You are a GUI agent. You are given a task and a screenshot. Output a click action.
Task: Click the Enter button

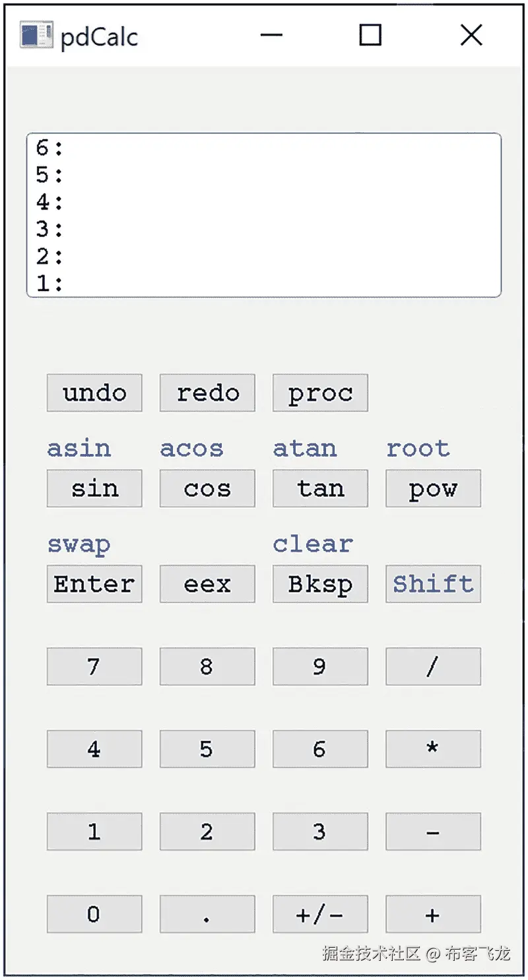(x=94, y=584)
